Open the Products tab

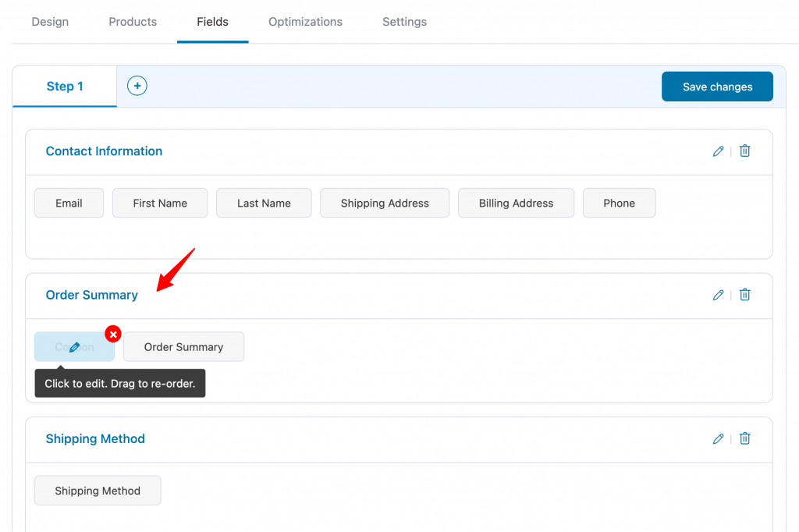pyautogui.click(x=133, y=22)
